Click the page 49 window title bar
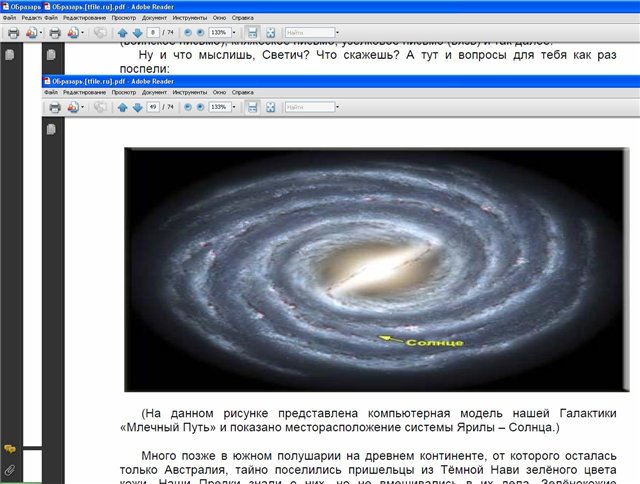640x484 pixels. click(x=341, y=81)
